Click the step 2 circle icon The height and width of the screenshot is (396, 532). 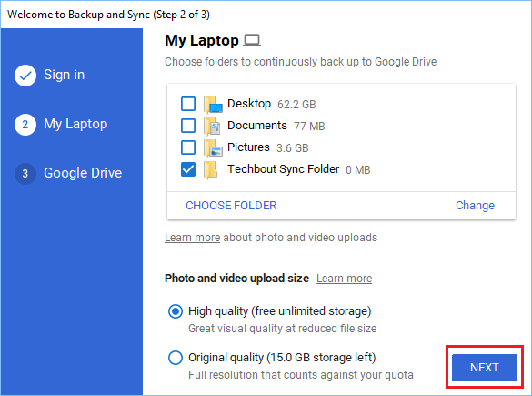coord(25,125)
